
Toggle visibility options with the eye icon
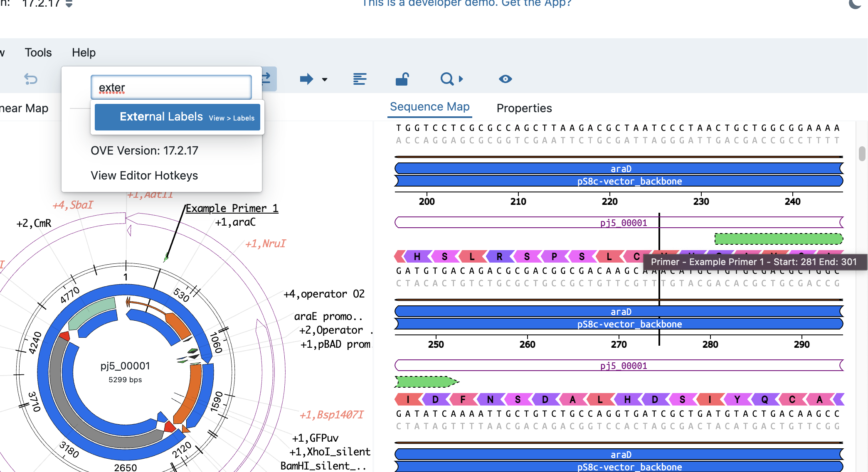point(505,79)
